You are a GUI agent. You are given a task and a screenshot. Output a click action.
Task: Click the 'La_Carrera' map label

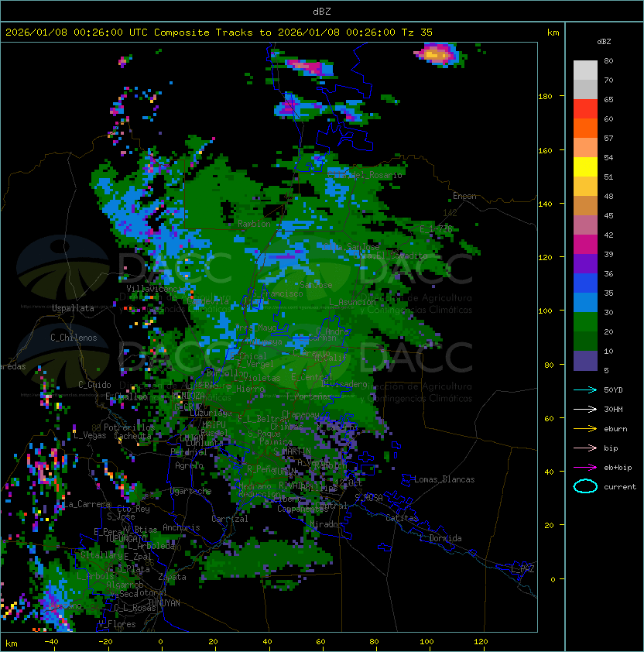click(x=87, y=504)
